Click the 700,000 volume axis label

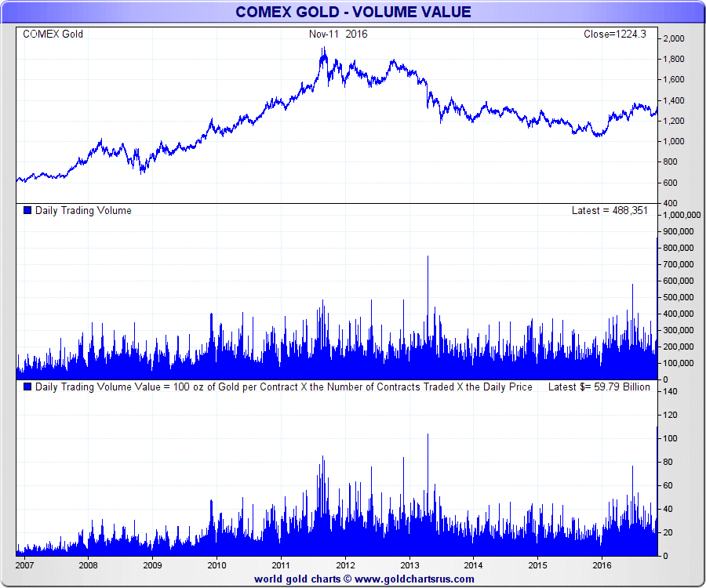(679, 264)
